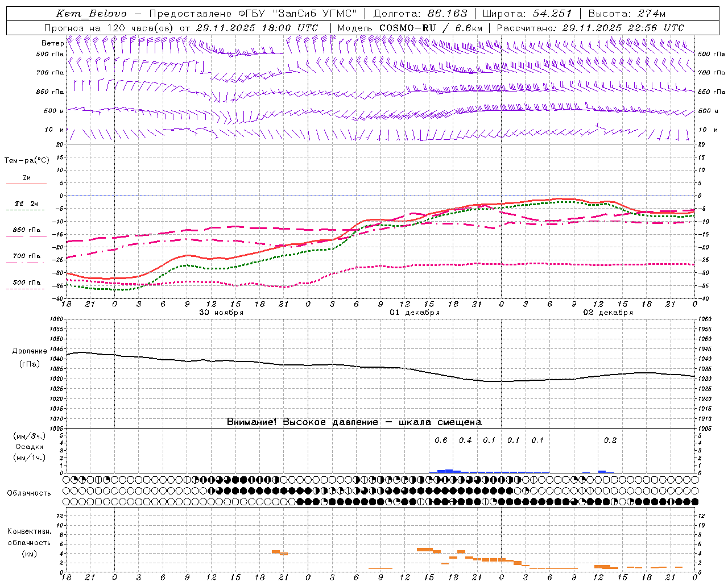This screenshot has width=728, height=582.
Task: Click the "01 декабря" date label
Action: point(415,313)
